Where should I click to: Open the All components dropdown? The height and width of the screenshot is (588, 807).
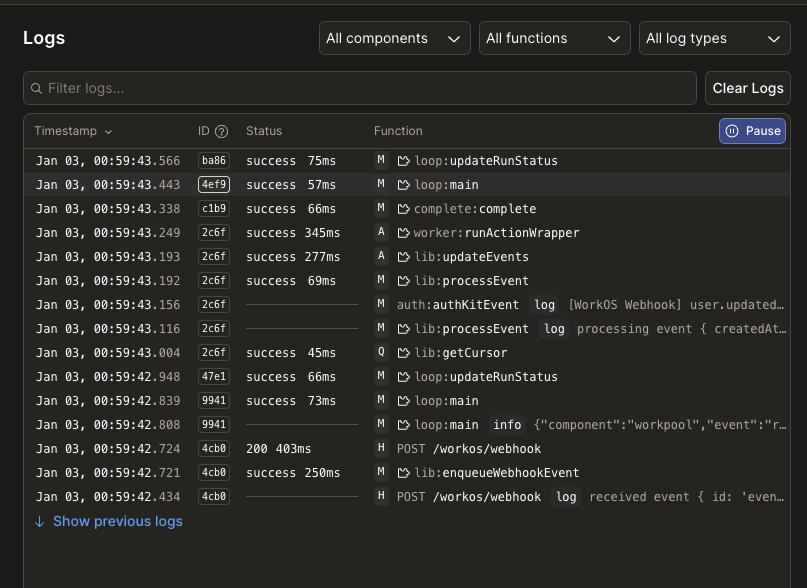click(395, 38)
